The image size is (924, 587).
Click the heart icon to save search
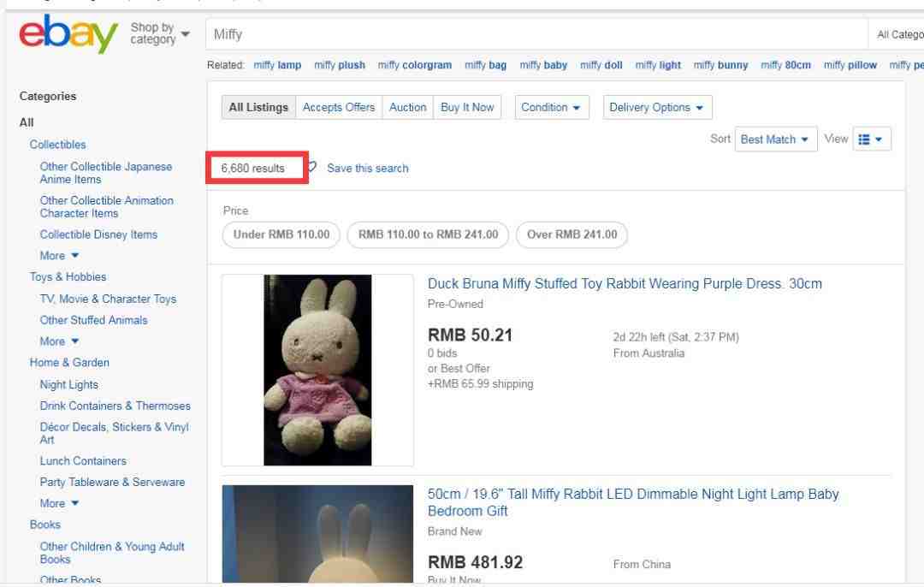tap(313, 168)
